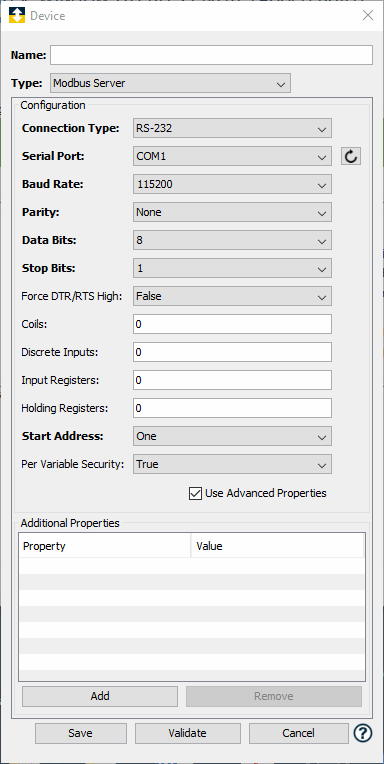Viewport: 384px width, 764px height.
Task: Validate the device configuration
Action: point(188,733)
